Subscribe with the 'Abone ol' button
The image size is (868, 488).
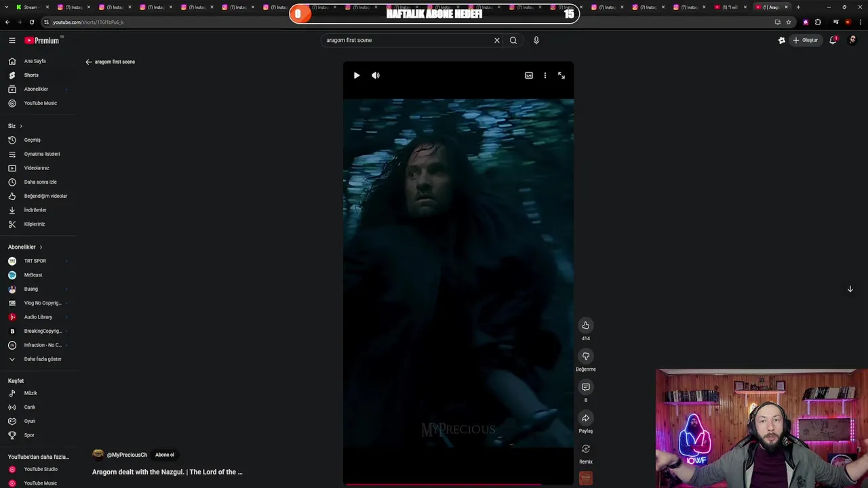tap(165, 455)
